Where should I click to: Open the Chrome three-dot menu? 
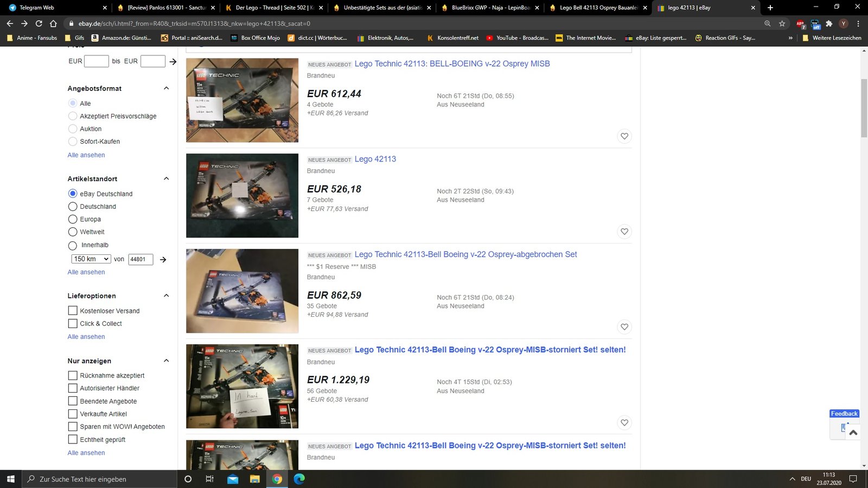(x=858, y=23)
